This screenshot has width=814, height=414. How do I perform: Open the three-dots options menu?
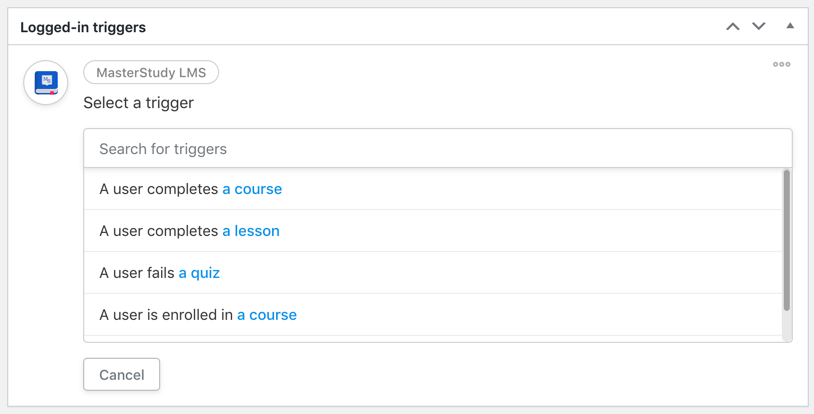[x=781, y=64]
